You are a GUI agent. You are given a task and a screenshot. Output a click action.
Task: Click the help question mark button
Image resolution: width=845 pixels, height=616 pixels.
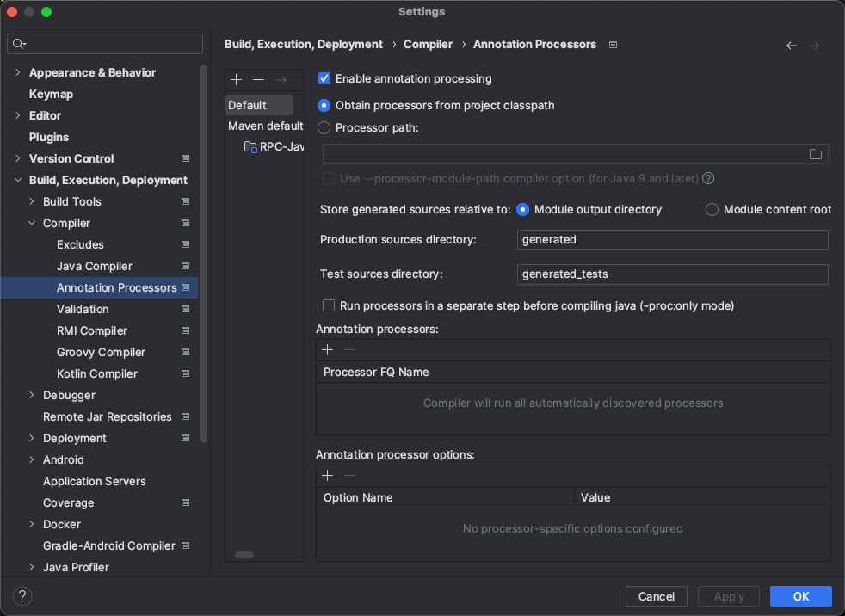pos(22,596)
